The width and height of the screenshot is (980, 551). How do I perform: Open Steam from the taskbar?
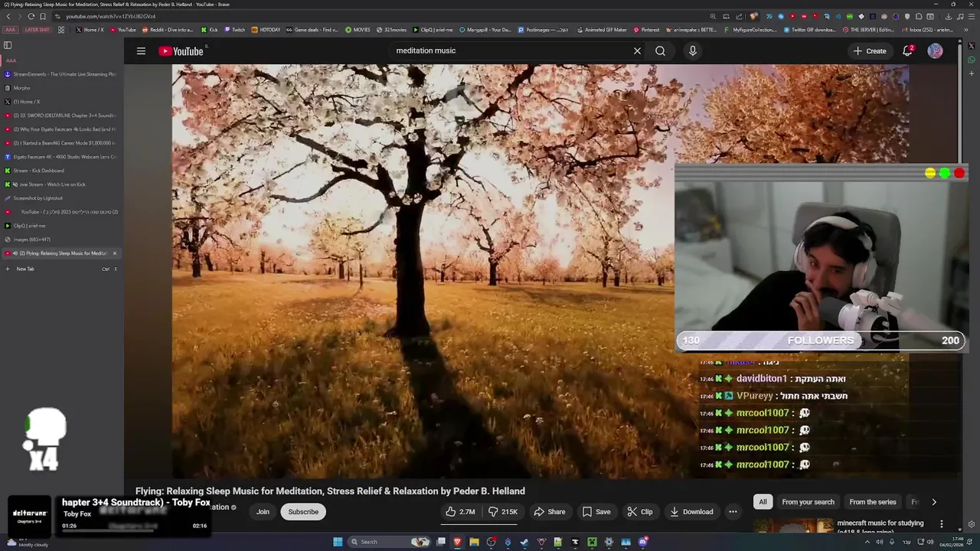coord(524,542)
